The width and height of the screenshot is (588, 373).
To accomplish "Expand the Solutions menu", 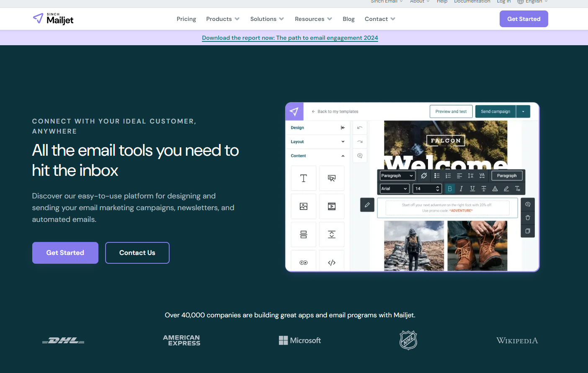I will (x=267, y=19).
